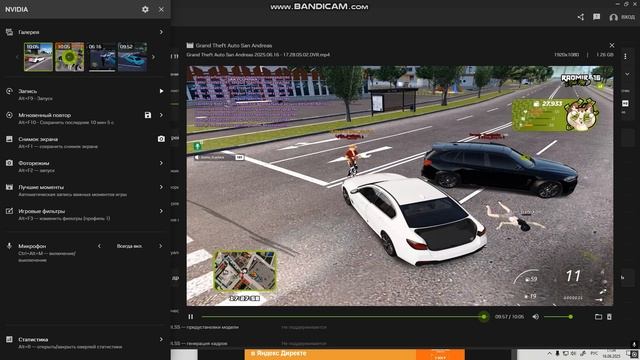
Task: Open the Снимок экрана menu row label
Action: [x=38, y=139]
